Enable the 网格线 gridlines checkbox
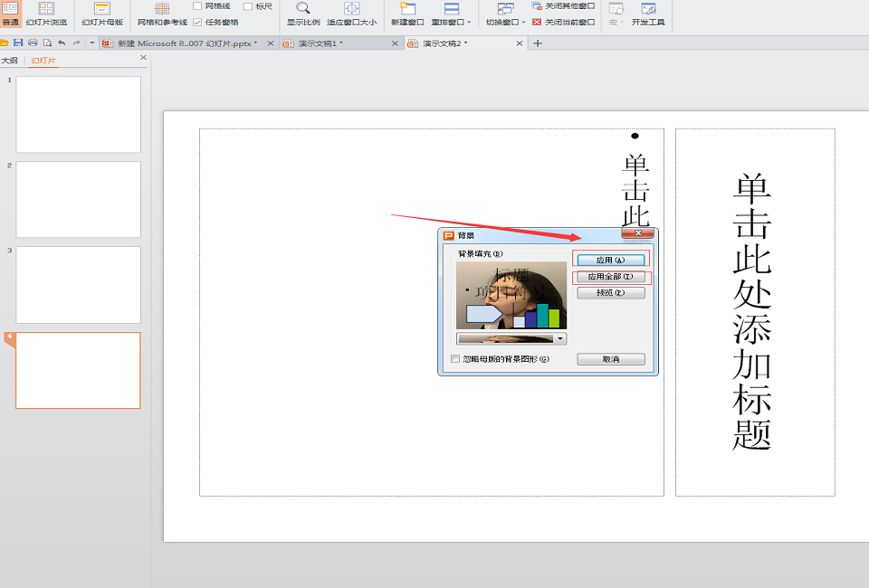This screenshot has height=588, width=869. 196,6
